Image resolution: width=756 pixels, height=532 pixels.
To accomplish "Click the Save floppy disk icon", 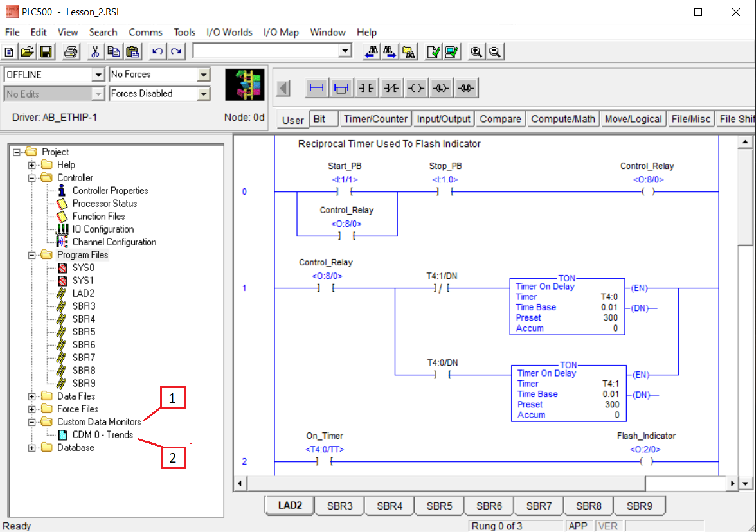I will 46,51.
